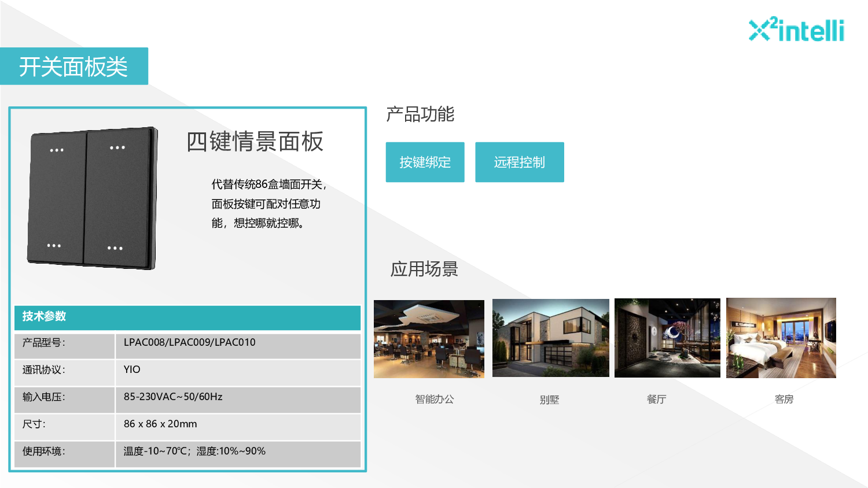The height and width of the screenshot is (488, 868).
Task: Click the 应用场景 heading
Action: [x=424, y=269]
